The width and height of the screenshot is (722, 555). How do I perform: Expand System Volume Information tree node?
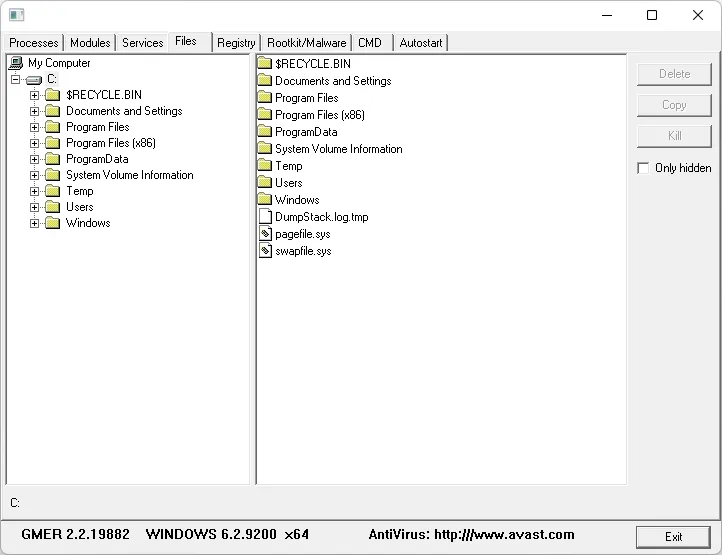coord(35,175)
